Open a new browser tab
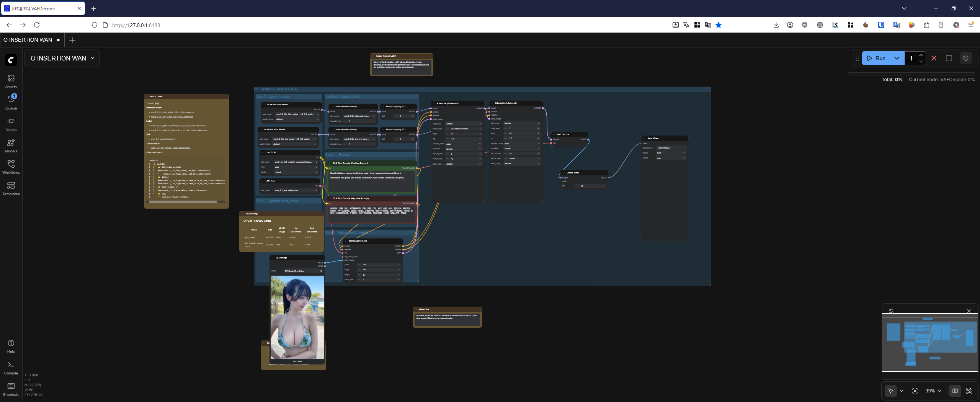Image resolution: width=980 pixels, height=402 pixels. tap(94, 8)
